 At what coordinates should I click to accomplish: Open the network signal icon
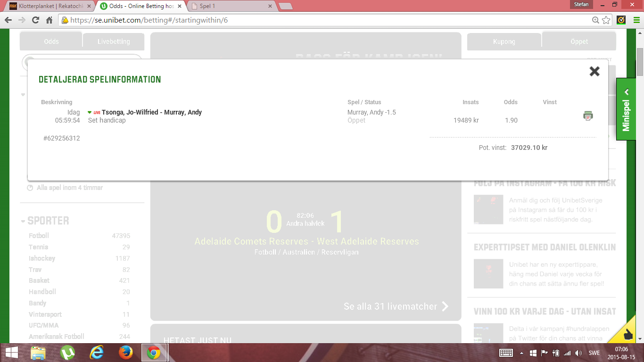point(567,353)
